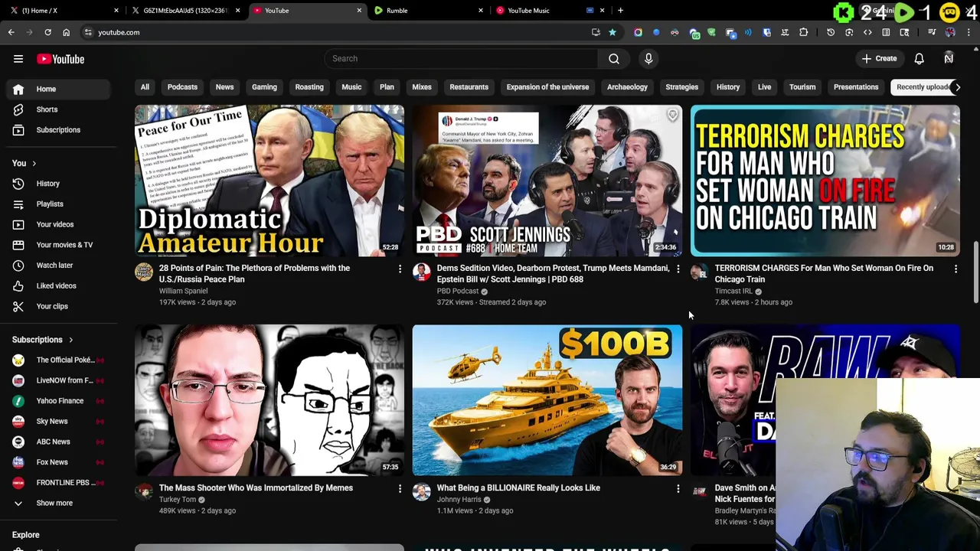Open Scott Jennings PBD podcast thumbnail
980x551 pixels.
pos(547,181)
